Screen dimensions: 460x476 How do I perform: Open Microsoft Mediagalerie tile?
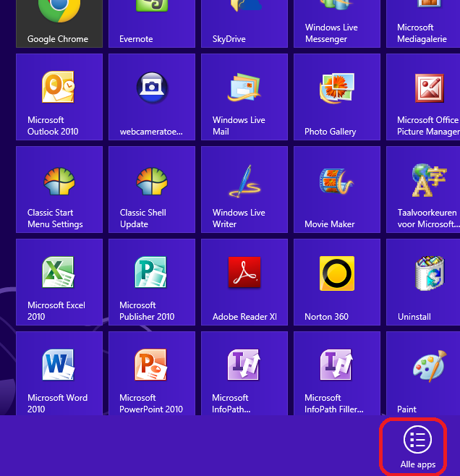[x=423, y=24]
